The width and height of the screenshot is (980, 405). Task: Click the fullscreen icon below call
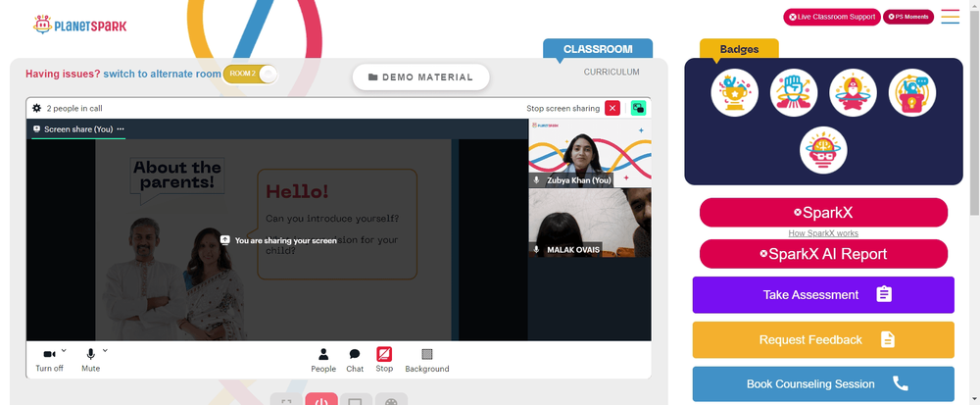click(286, 399)
